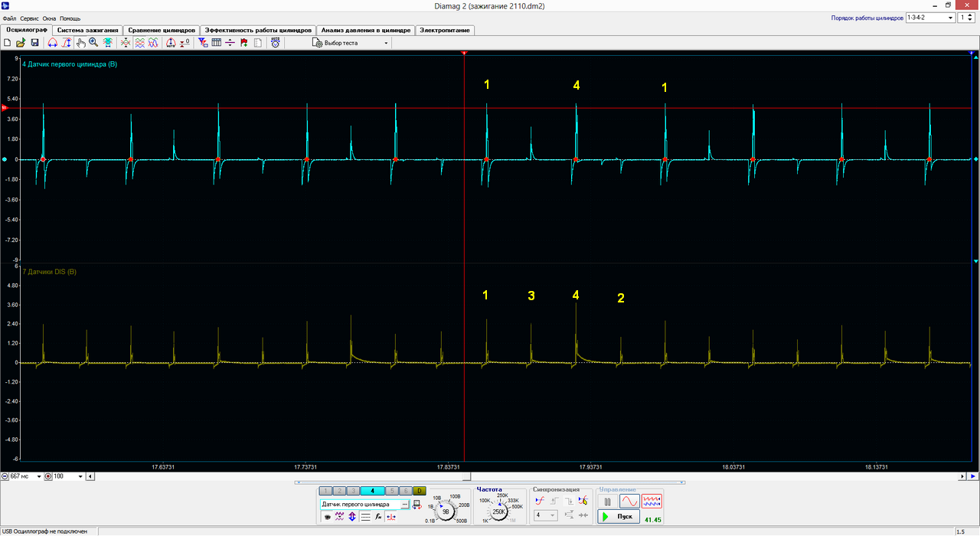This screenshot has height=536, width=980.
Task: Click the table grid toolbar icon
Action: point(216,43)
